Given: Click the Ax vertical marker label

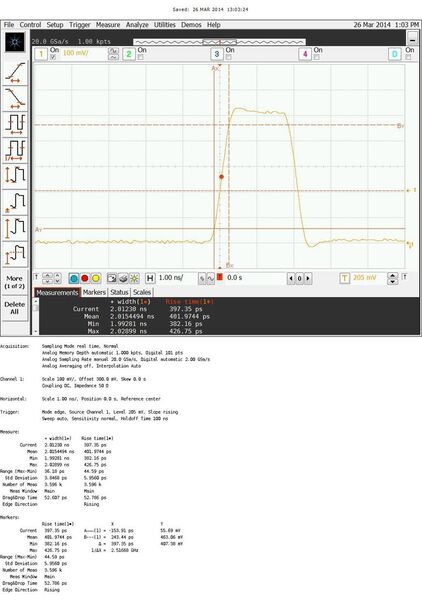Looking at the screenshot, I should 216,68.
